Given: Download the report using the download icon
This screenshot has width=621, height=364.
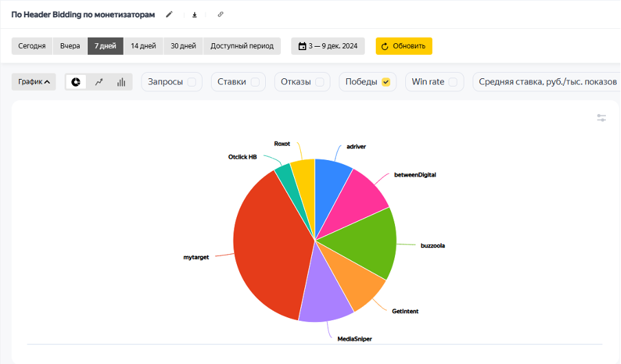Looking at the screenshot, I should [x=194, y=14].
